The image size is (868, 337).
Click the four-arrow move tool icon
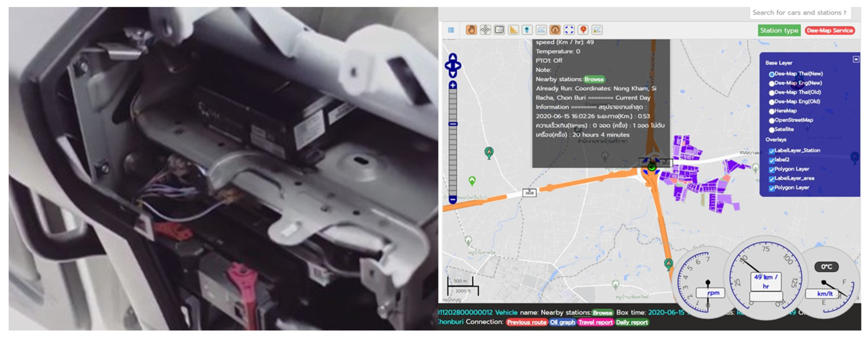point(485,30)
